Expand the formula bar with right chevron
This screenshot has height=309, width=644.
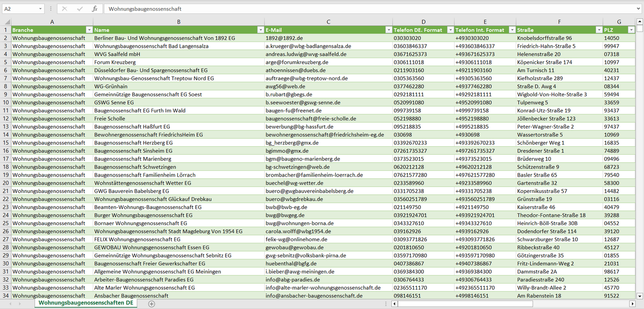pos(639,9)
